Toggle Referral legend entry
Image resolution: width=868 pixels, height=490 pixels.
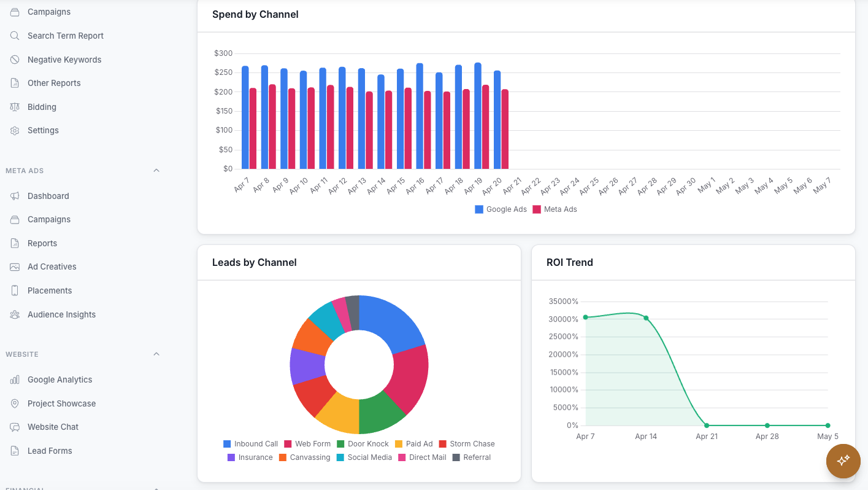(471, 457)
